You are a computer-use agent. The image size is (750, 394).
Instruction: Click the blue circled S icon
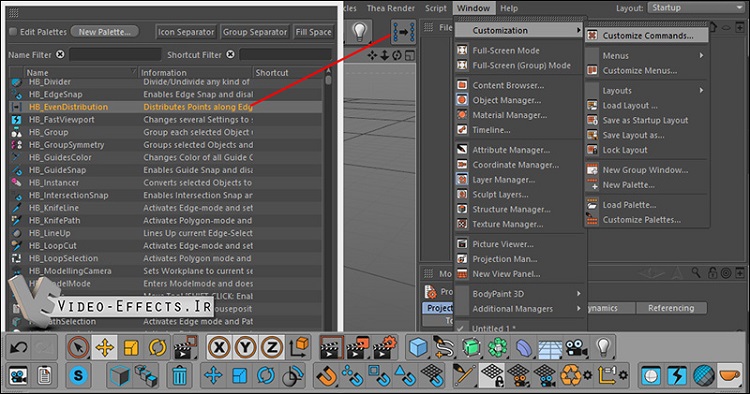[x=78, y=376]
